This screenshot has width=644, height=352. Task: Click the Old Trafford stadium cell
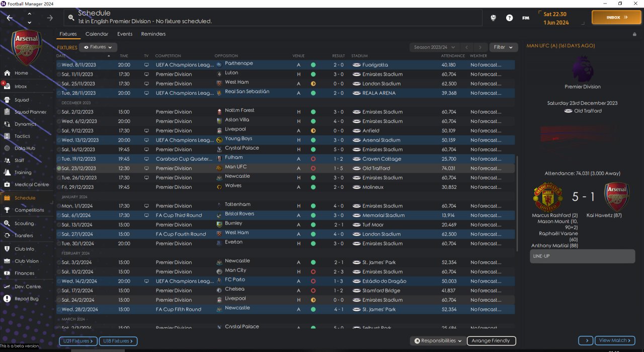click(376, 168)
